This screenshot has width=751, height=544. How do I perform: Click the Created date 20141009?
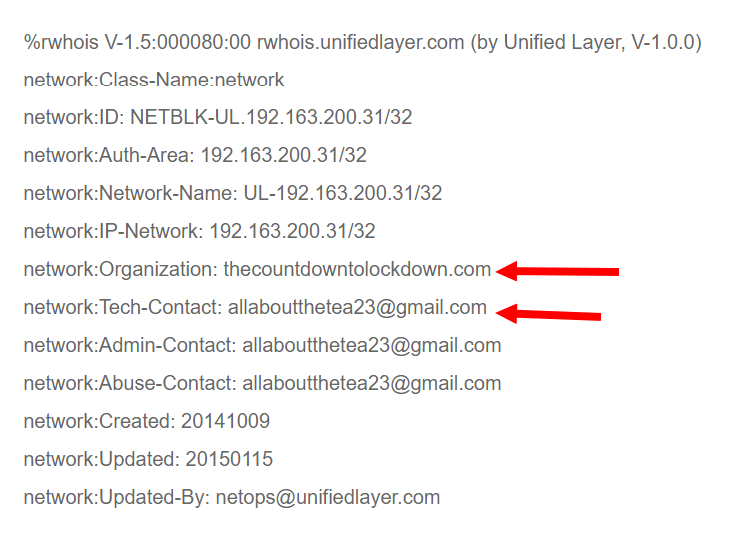click(x=225, y=421)
